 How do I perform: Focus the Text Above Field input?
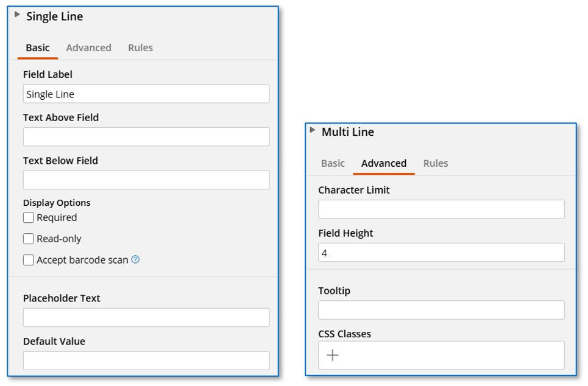146,136
